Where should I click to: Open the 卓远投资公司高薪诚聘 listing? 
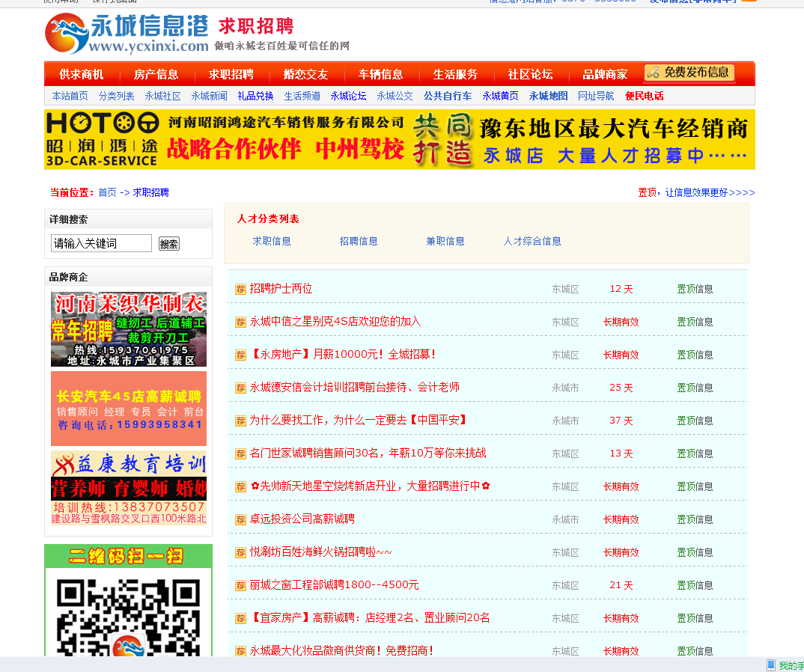click(x=302, y=519)
